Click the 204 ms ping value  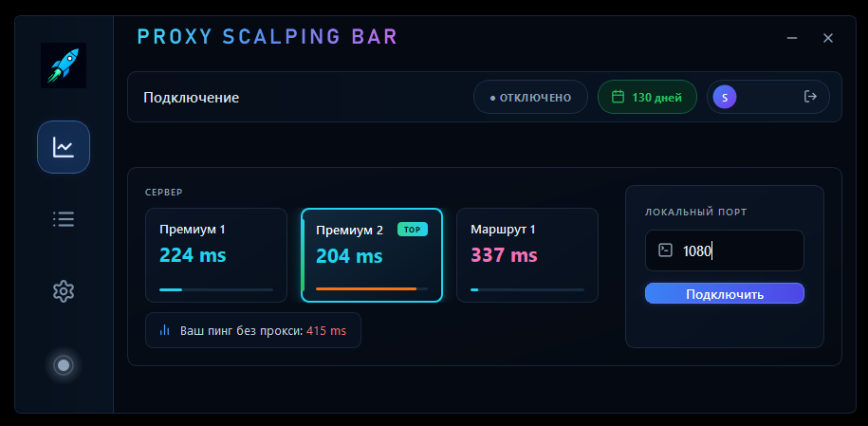(x=349, y=256)
